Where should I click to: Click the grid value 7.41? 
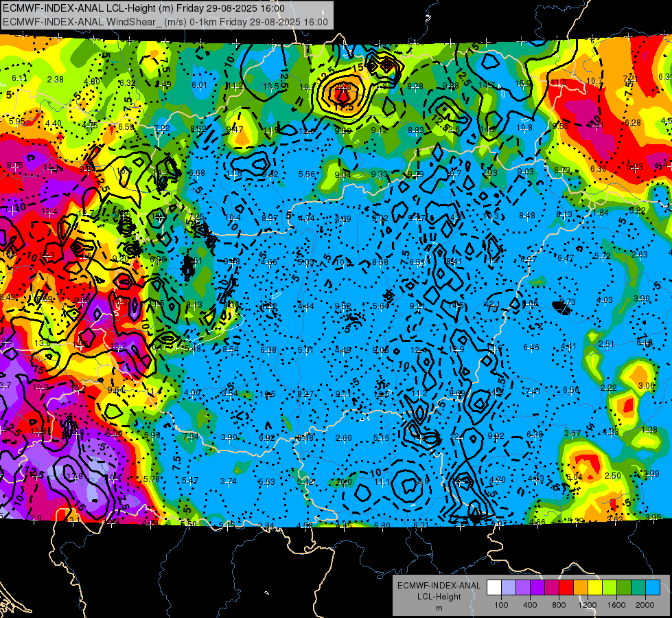(533, 391)
